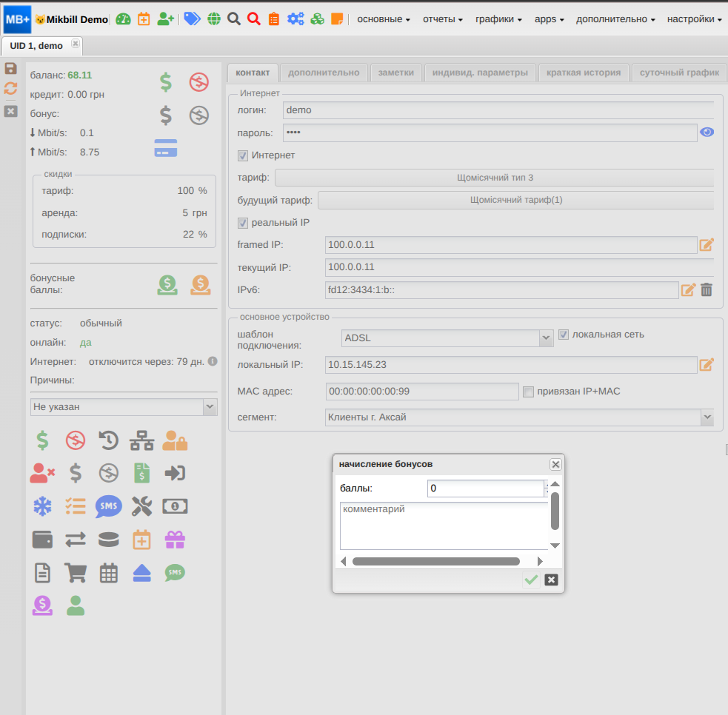This screenshot has width=728, height=715.
Task: Click the vertical scrollbar in bonus dialog
Action: [555, 511]
